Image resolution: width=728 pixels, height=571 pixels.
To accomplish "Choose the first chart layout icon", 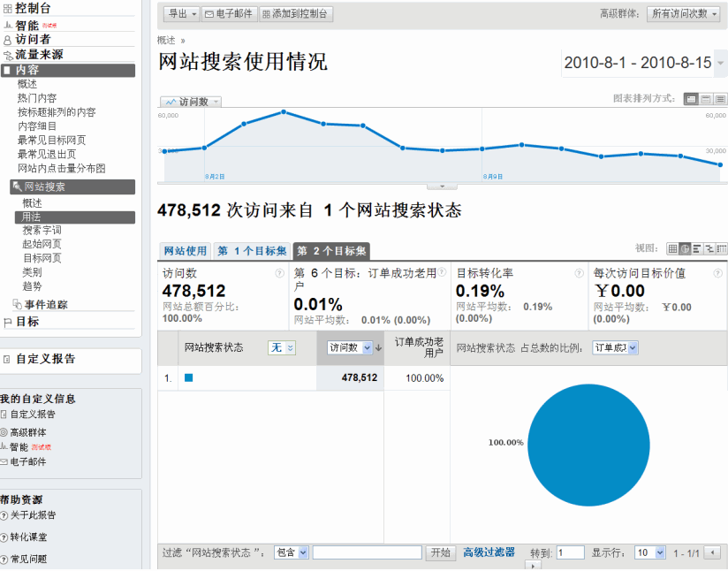I will pos(691,99).
